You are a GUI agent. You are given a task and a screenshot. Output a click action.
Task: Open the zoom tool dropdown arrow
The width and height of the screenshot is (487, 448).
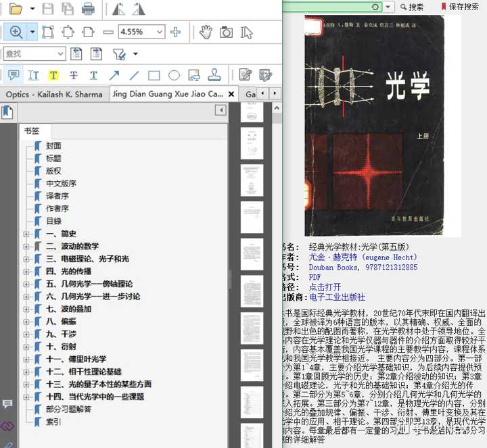coord(32,32)
